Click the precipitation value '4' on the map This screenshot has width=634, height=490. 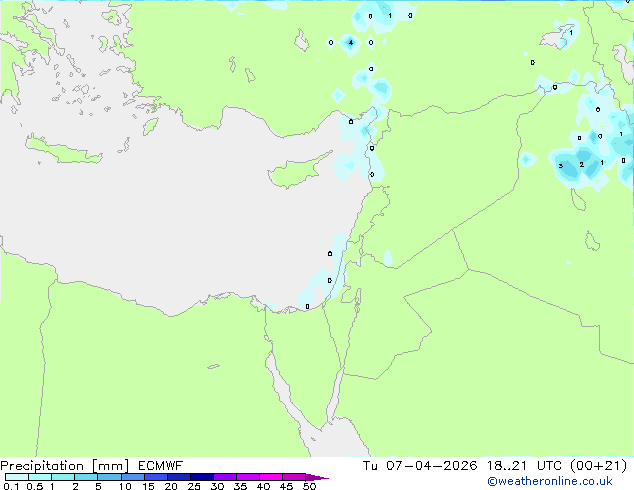351,42
